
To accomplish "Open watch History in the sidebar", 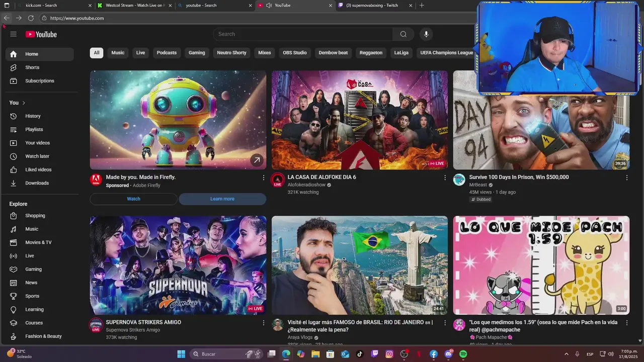I will pos(40,116).
